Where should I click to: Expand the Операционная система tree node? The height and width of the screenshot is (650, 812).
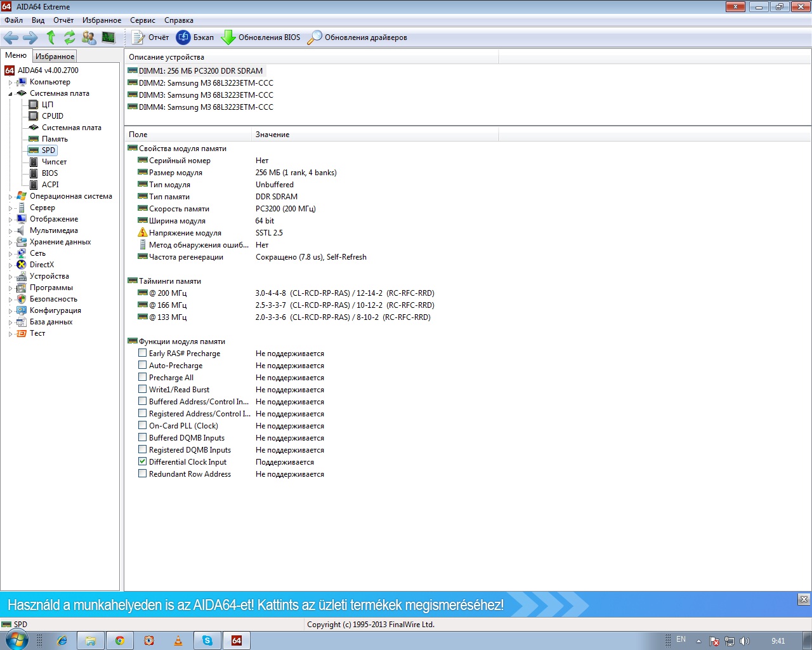[10, 197]
